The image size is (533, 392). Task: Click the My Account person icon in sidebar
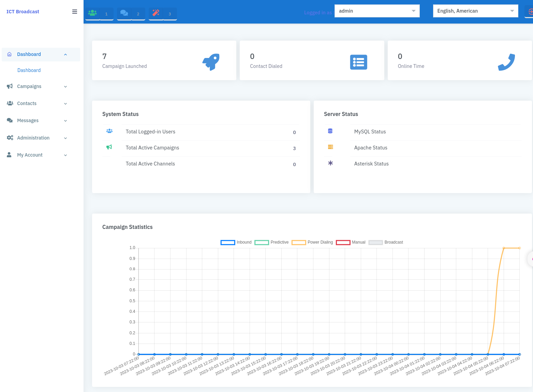[9, 155]
